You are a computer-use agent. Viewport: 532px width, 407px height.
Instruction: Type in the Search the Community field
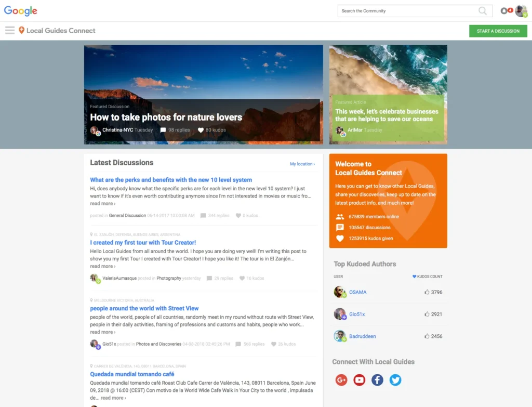(x=408, y=11)
